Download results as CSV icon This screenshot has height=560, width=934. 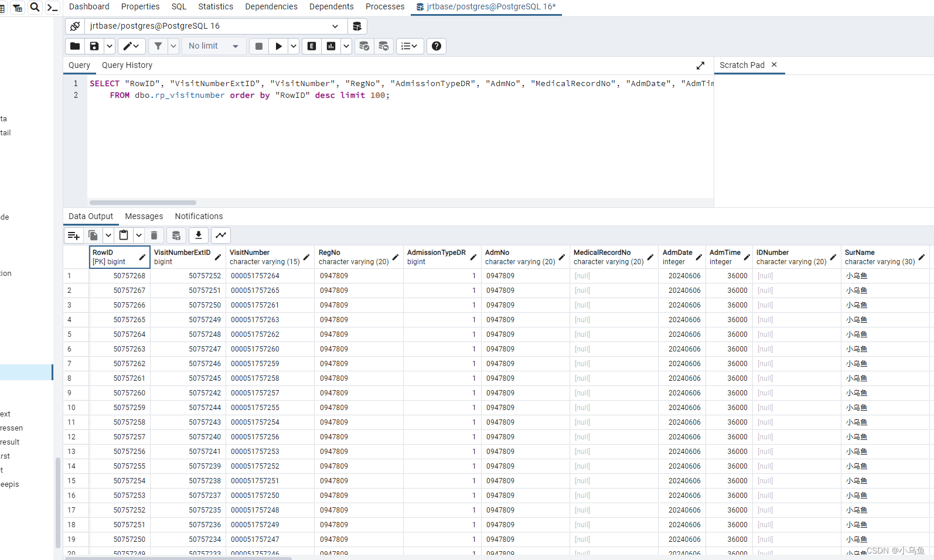[x=199, y=235]
